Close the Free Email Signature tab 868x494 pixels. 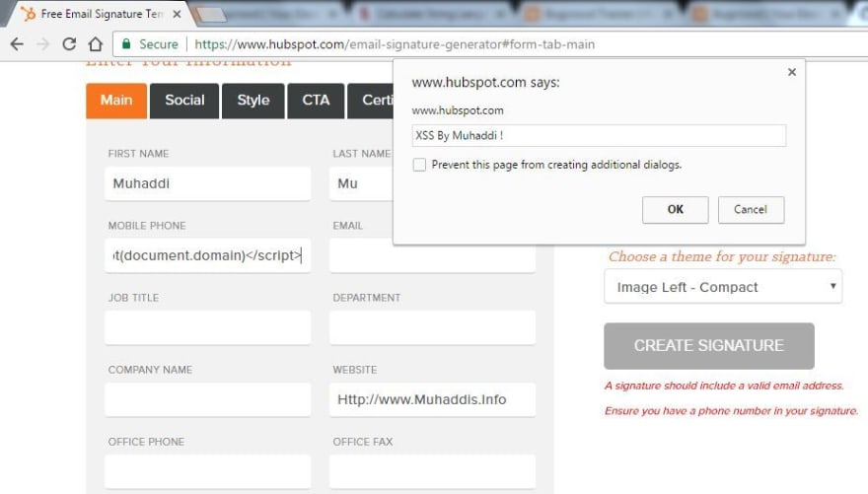coord(177,15)
